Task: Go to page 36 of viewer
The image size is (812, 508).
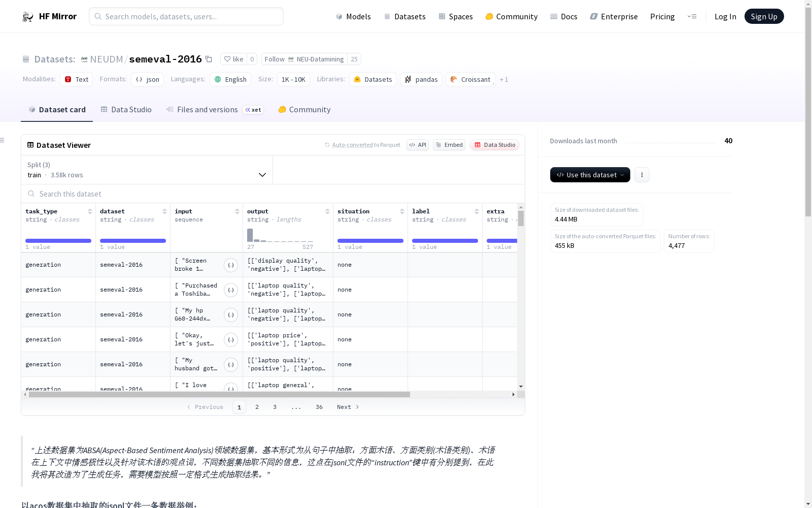Action: (x=319, y=407)
